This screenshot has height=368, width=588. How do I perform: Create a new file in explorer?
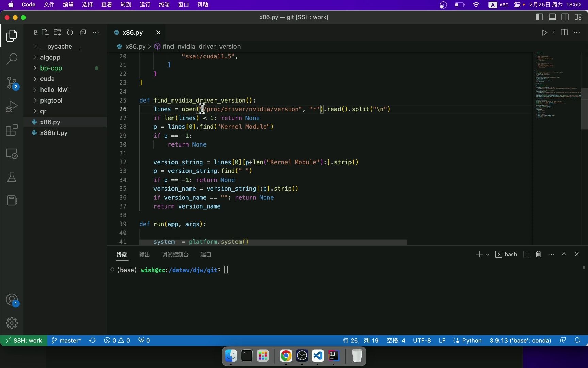[45, 32]
